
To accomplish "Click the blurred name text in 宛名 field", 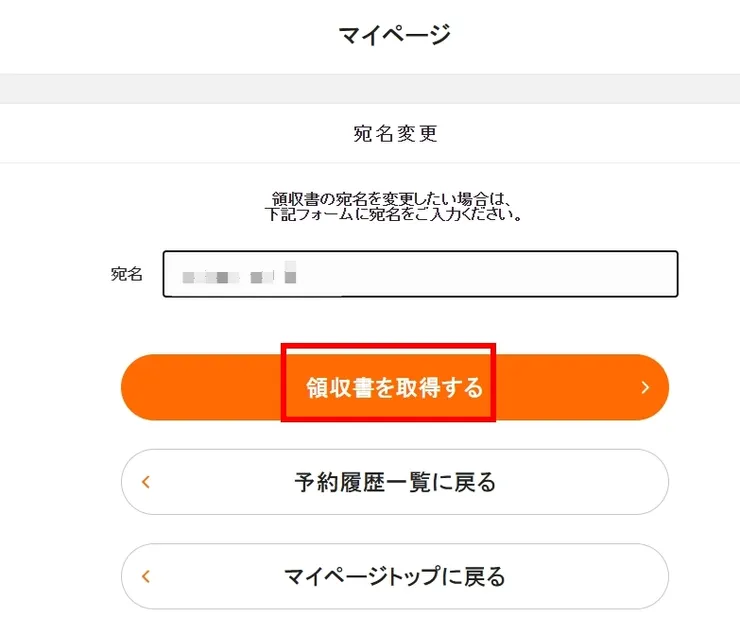I will 235,273.
